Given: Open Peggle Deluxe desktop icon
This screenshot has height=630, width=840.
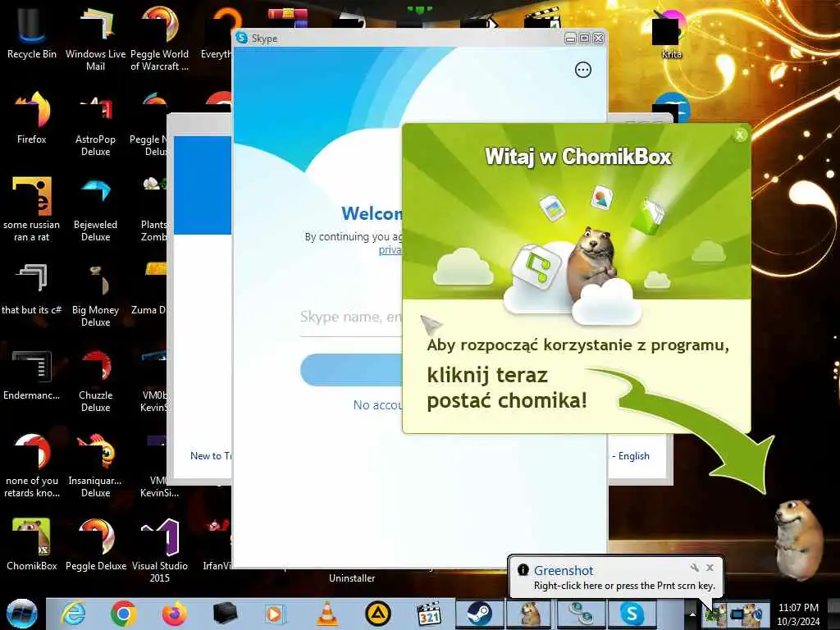Looking at the screenshot, I should click(x=95, y=545).
